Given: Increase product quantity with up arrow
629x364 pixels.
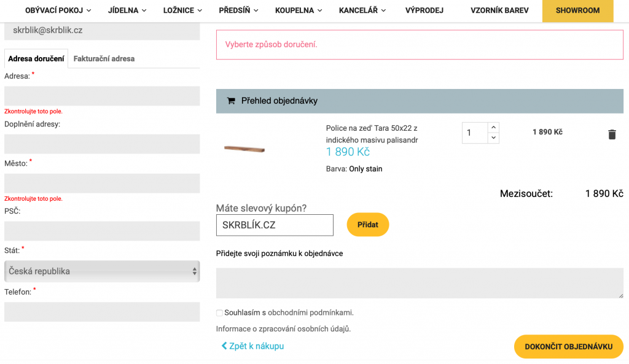Looking at the screenshot, I should (493, 128).
